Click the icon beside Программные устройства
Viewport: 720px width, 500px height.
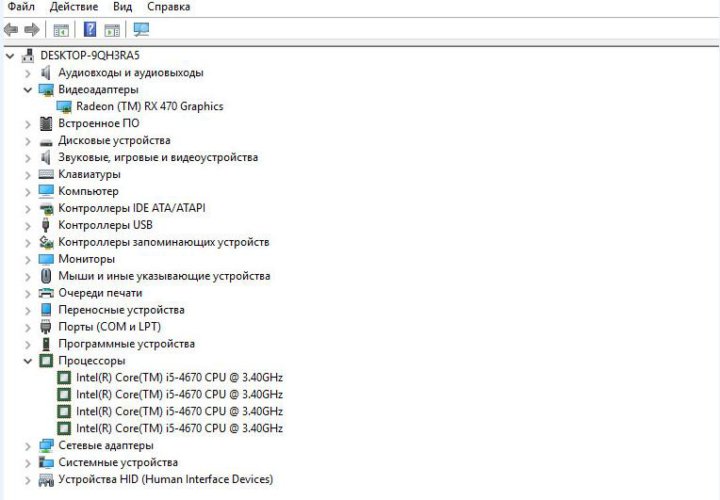coord(46,344)
